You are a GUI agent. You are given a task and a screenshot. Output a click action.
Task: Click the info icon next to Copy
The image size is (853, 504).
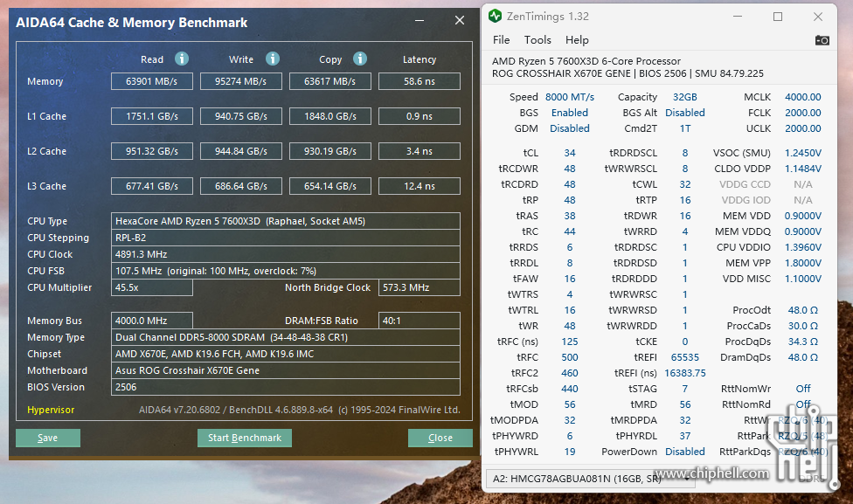(x=359, y=59)
